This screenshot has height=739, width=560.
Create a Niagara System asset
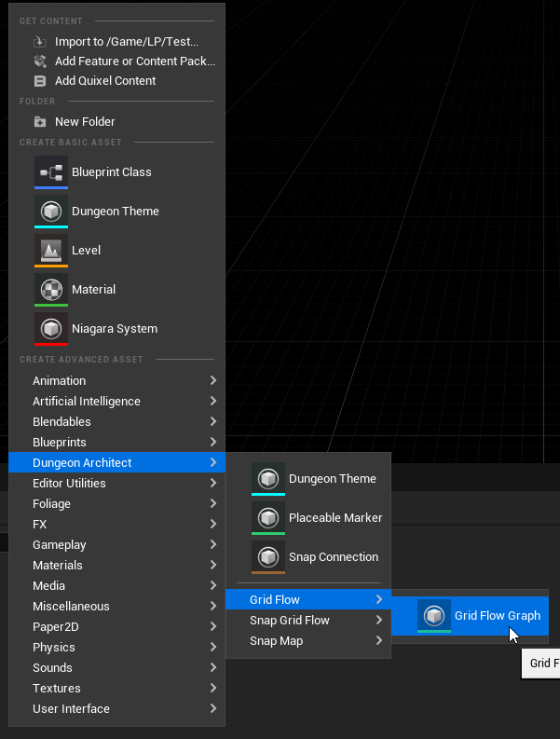[116, 329]
